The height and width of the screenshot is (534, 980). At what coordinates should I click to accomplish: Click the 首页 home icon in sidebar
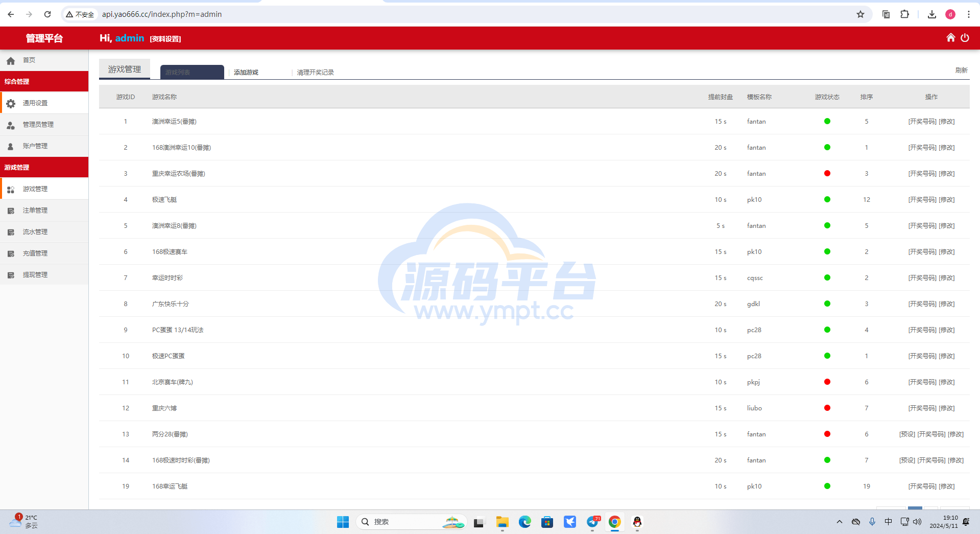(11, 61)
